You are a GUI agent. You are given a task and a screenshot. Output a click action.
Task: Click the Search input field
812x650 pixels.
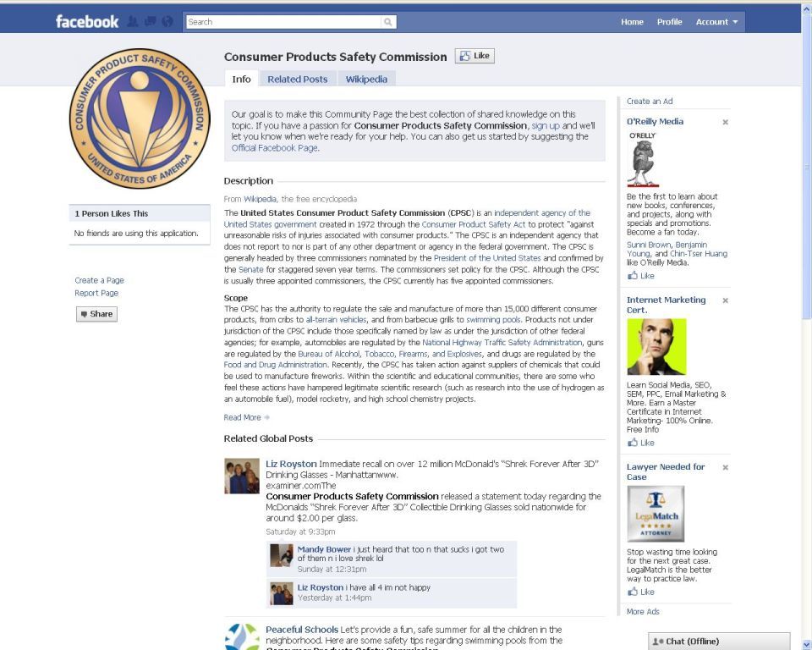coord(284,22)
